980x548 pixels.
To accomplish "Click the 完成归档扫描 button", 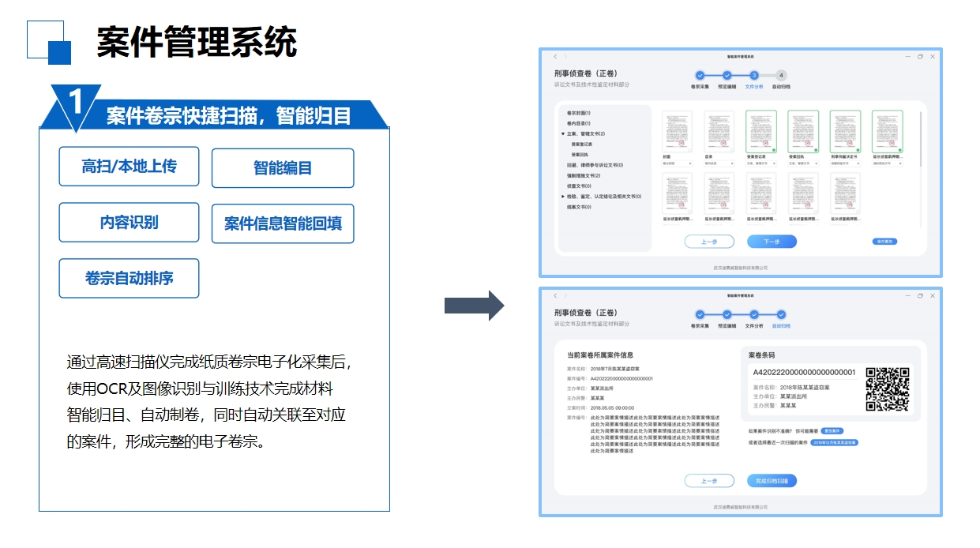I will coord(772,481).
